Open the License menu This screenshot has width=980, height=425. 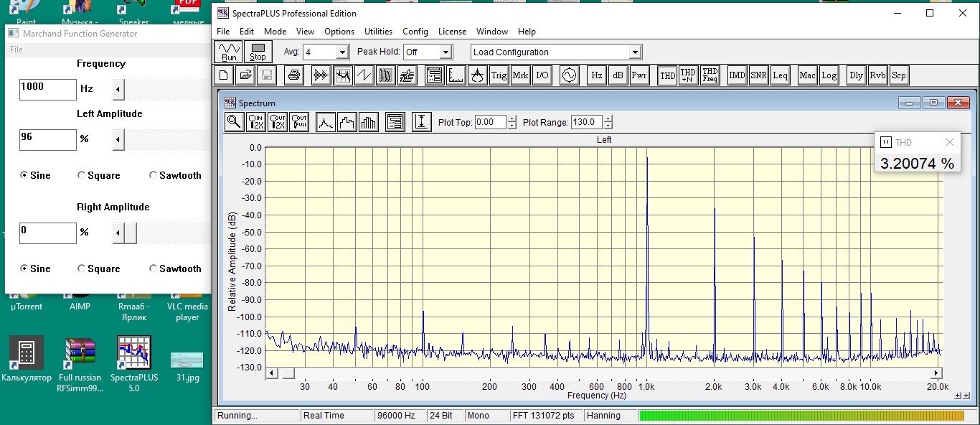(x=452, y=32)
